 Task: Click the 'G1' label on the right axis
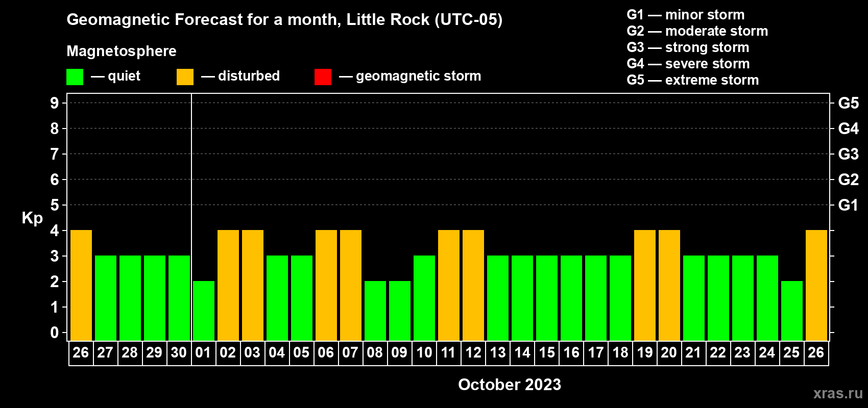pyautogui.click(x=849, y=205)
